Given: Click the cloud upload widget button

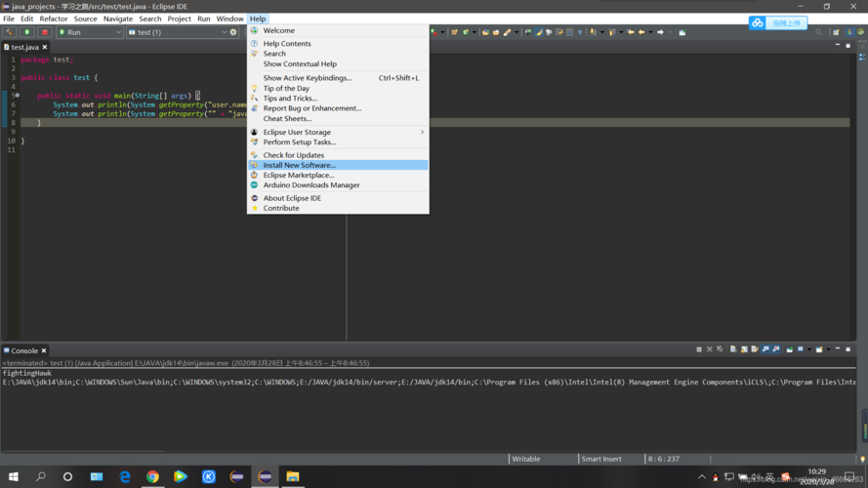Looking at the screenshot, I should tap(778, 22).
